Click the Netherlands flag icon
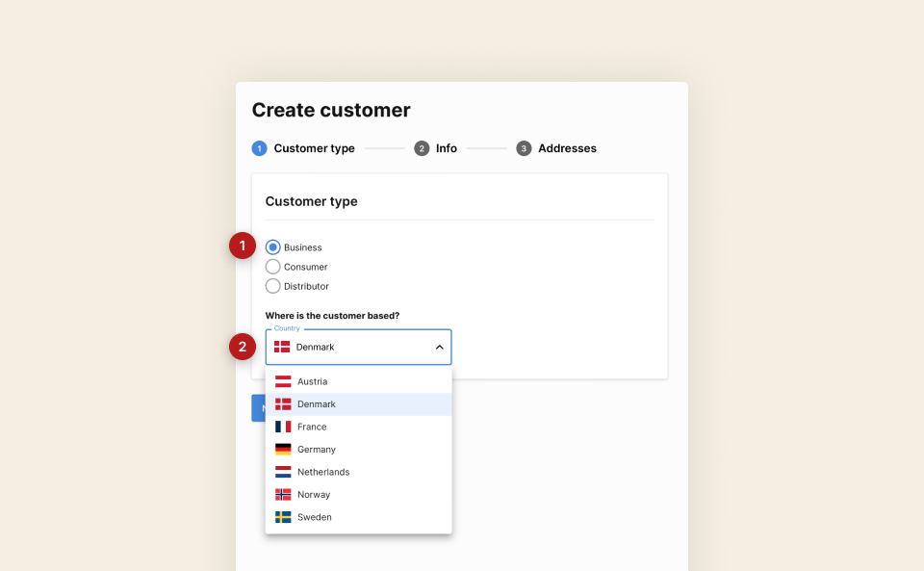Screen dimensions: 924x571 tap(284, 471)
